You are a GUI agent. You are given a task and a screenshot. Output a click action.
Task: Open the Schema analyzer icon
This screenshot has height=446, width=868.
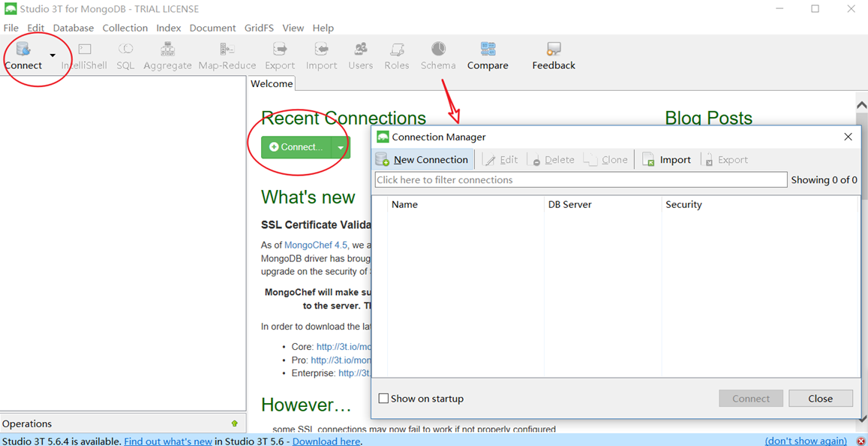coord(438,53)
